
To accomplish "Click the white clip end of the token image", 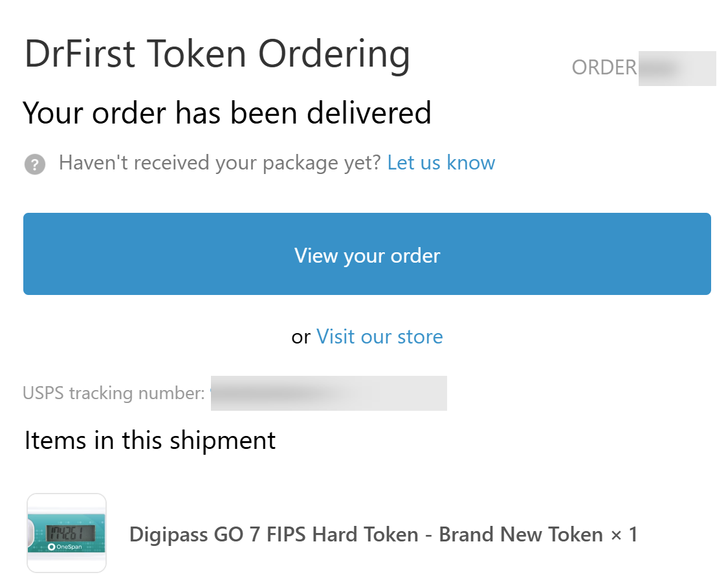I will point(31,533).
